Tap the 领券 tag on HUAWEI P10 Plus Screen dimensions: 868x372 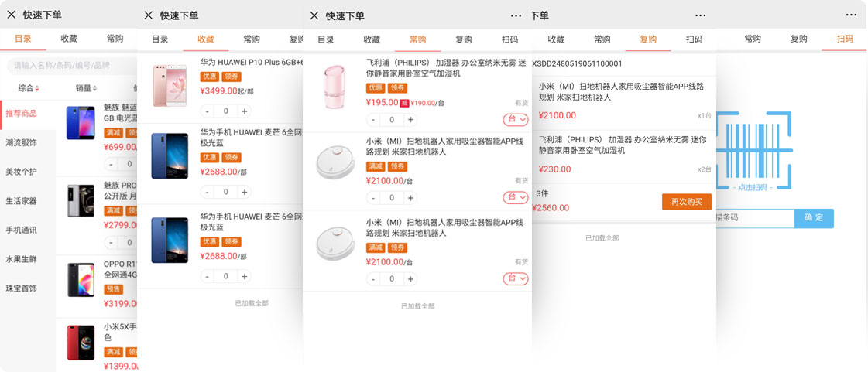(x=232, y=77)
